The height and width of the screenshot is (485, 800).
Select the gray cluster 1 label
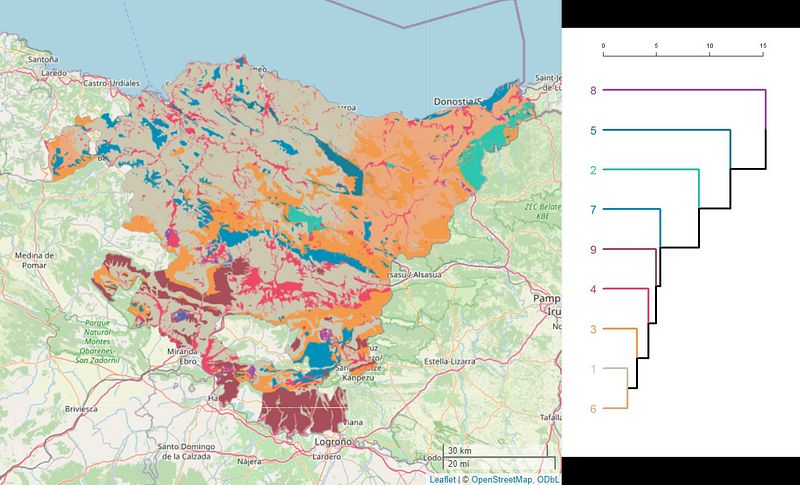593,369
